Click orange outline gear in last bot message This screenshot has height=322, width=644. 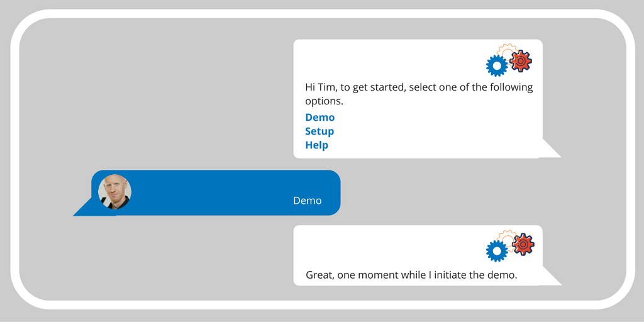point(507,235)
